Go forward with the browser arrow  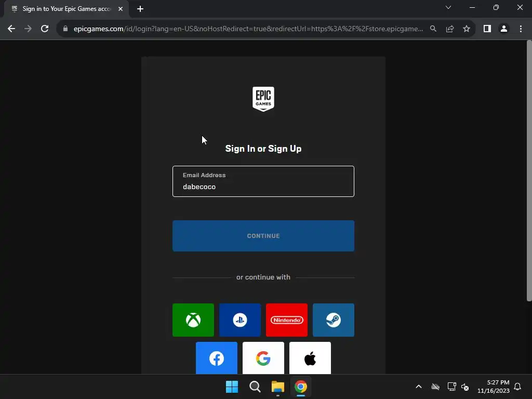[x=28, y=29]
